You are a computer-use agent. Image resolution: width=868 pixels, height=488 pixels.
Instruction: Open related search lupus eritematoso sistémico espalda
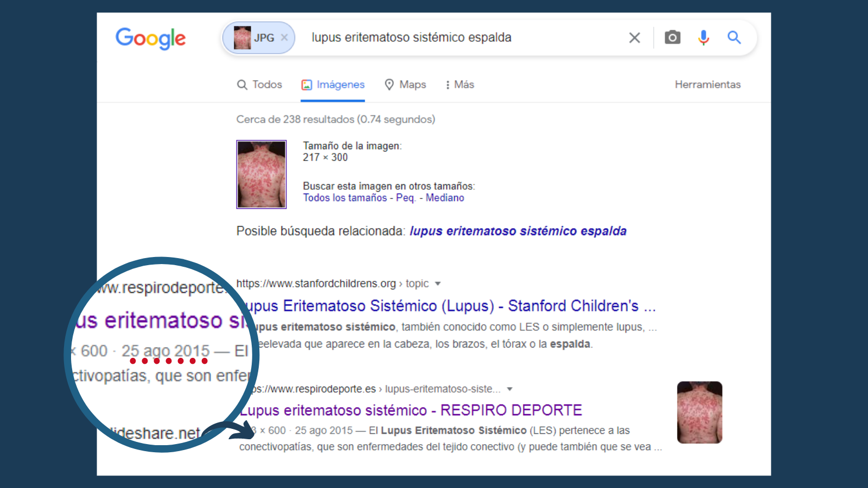[518, 231]
